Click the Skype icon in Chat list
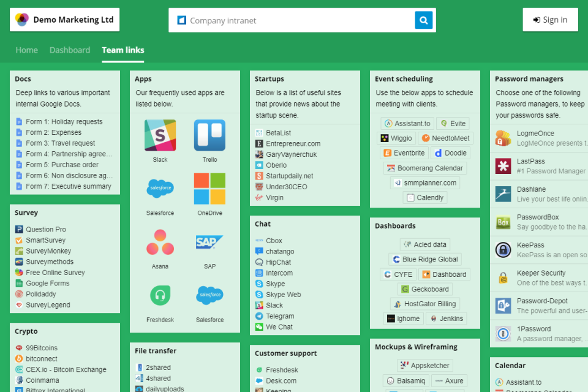Viewport: 588px width, 392px height. coord(259,284)
